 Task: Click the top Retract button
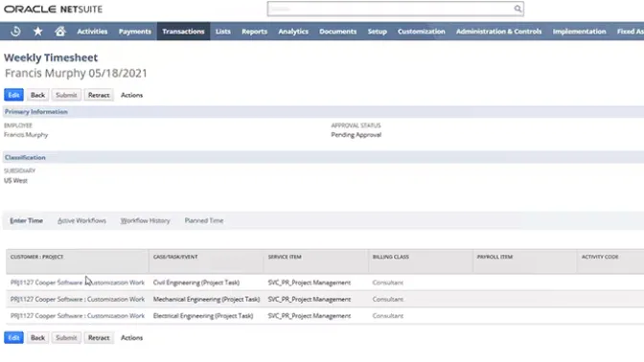(99, 95)
